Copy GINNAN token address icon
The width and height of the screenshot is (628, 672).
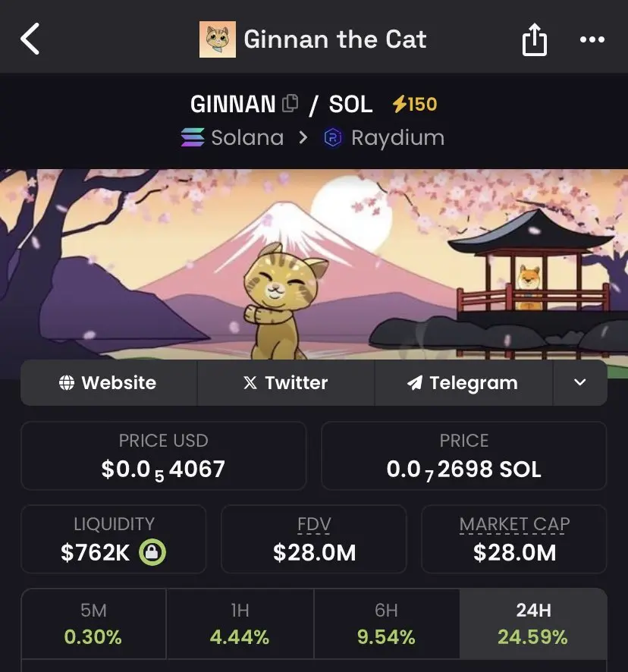tap(290, 103)
